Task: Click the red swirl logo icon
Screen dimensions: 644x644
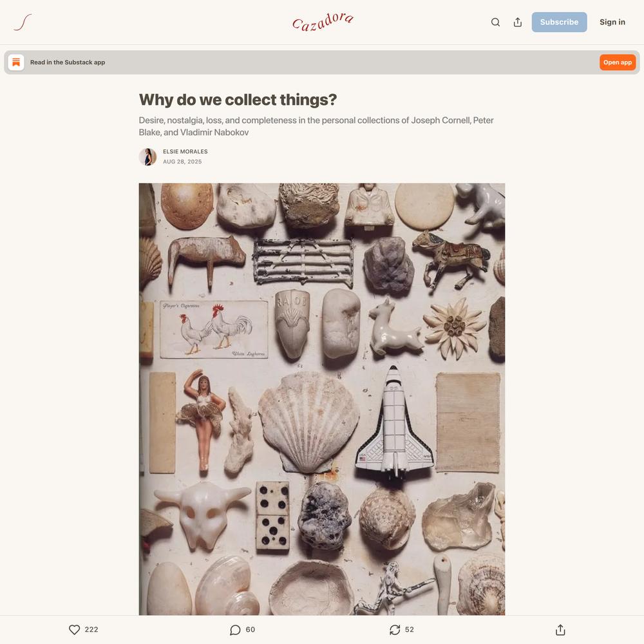Action: 23,22
